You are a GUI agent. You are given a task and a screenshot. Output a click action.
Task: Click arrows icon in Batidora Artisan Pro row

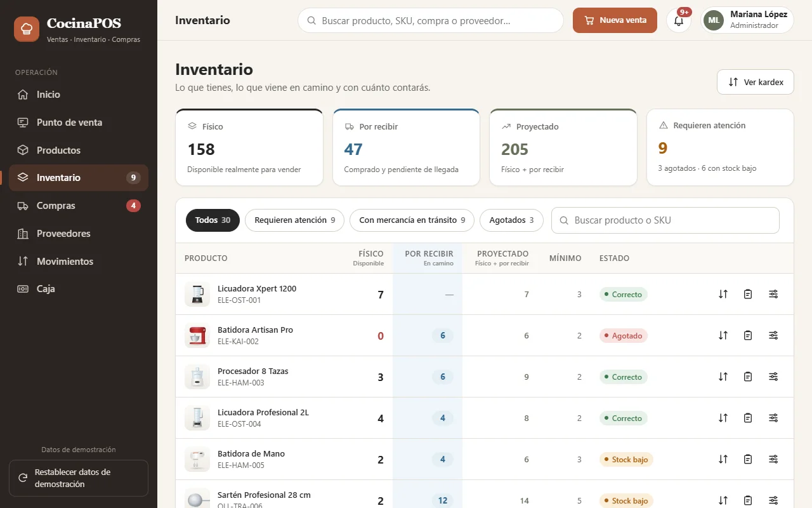click(723, 335)
